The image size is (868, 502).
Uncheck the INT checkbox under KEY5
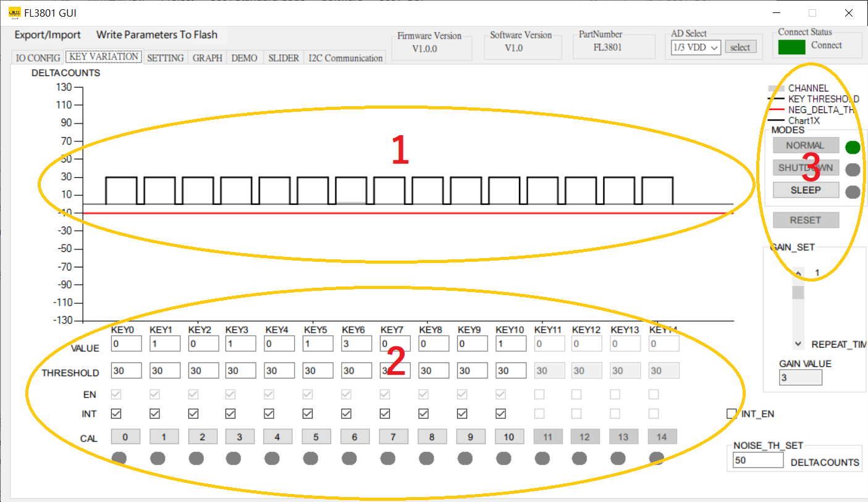point(307,414)
